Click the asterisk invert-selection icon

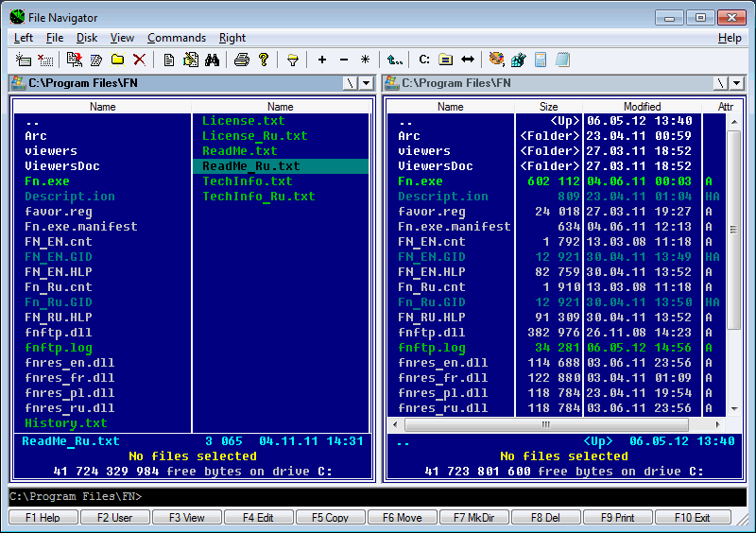pyautogui.click(x=365, y=60)
